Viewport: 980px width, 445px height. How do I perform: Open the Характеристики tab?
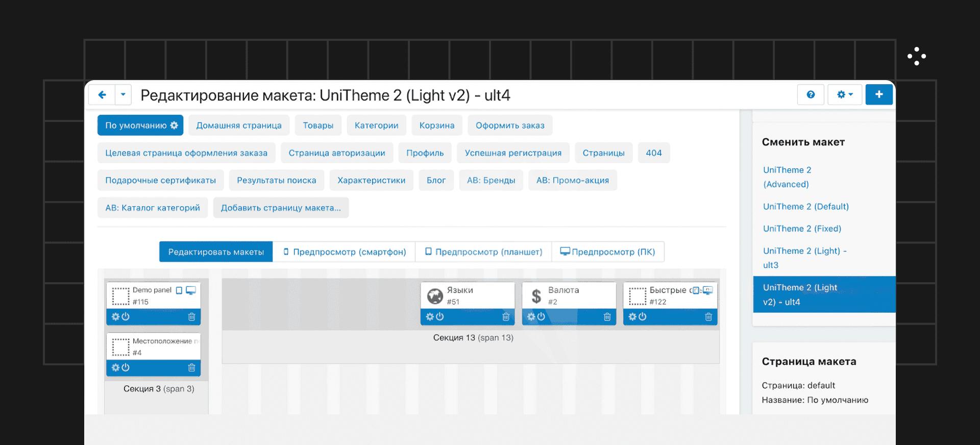coord(372,180)
